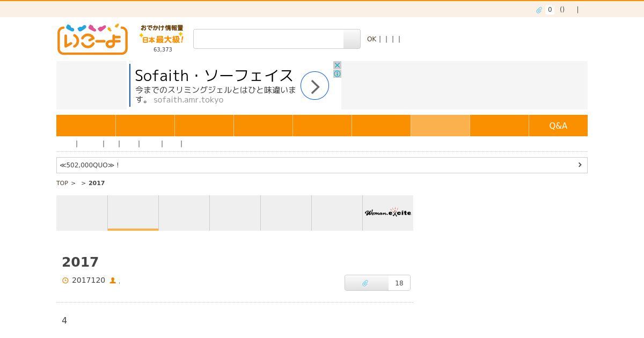644x338 pixels.
Task: Click the 2017 article heading
Action: coord(80,262)
